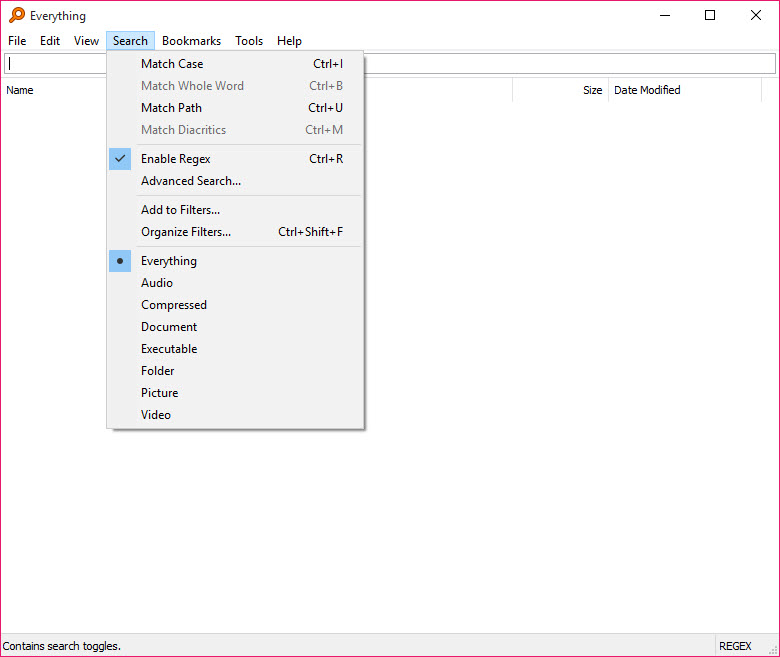Select the Executable filter
This screenshot has height=657, width=780.
[x=235, y=349]
